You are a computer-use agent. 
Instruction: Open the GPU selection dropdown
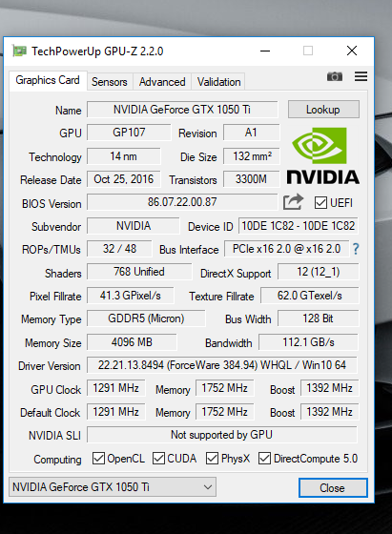tap(113, 487)
